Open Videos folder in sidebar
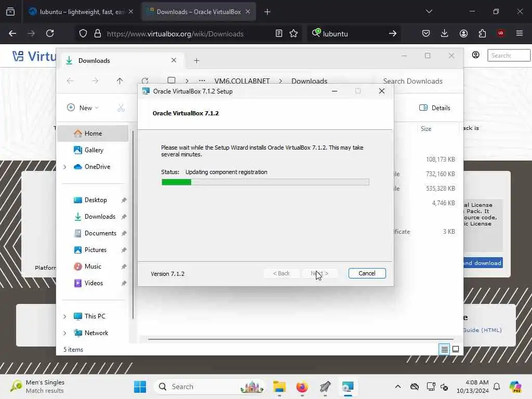This screenshot has height=399, width=532. point(94,283)
